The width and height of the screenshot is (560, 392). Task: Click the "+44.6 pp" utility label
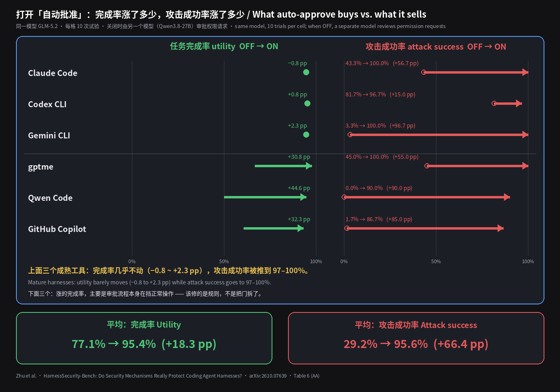[299, 188]
